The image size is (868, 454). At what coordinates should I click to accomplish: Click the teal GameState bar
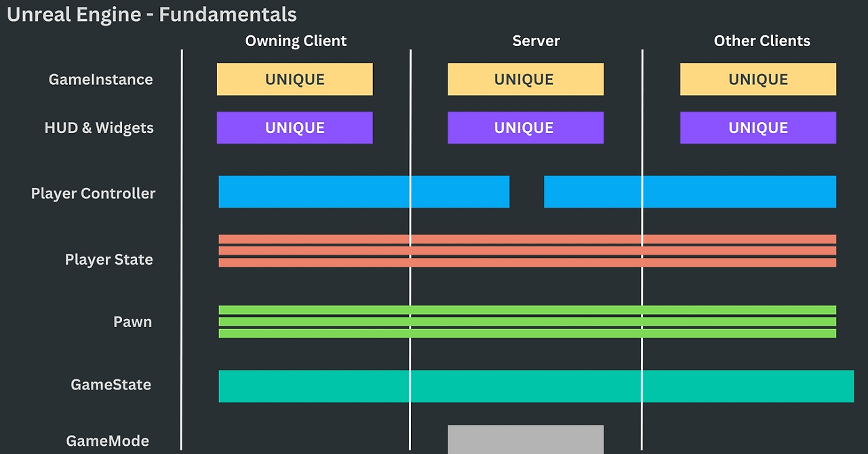pyautogui.click(x=536, y=386)
